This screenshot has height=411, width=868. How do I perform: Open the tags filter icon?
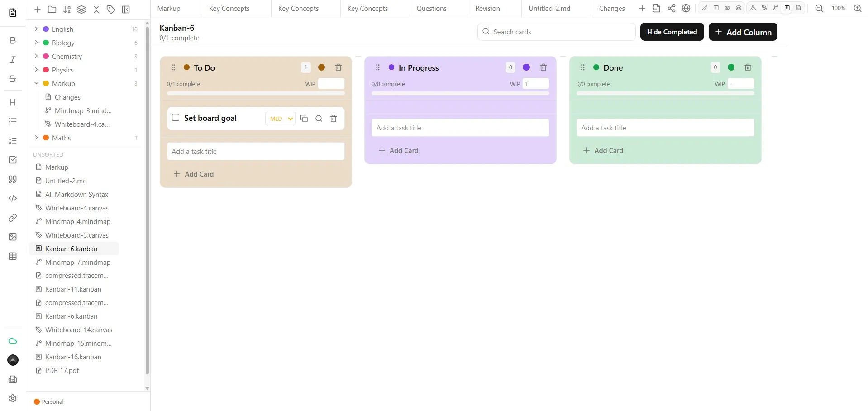111,9
